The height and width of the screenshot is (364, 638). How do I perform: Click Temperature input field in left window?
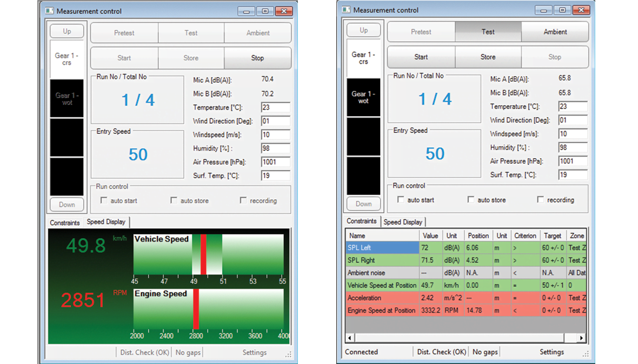(x=275, y=107)
